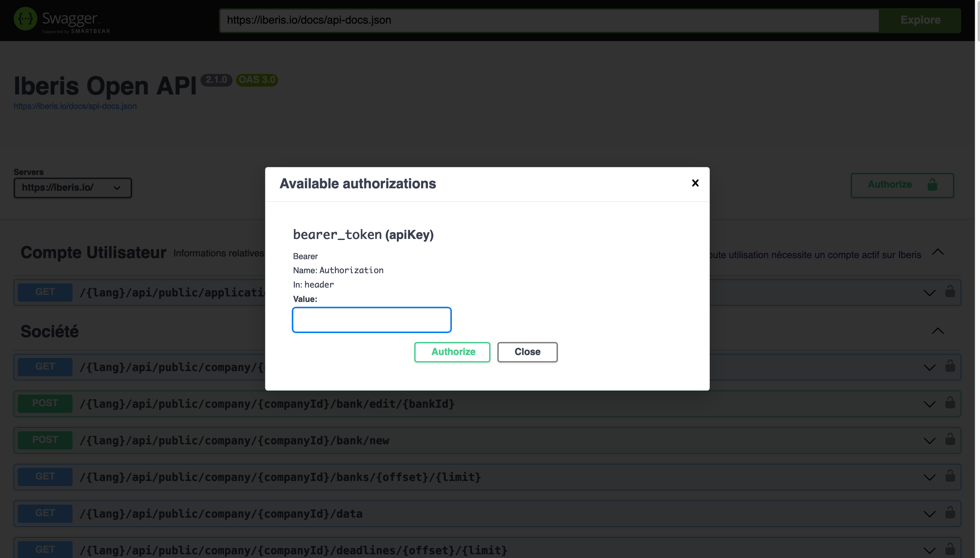Expand the POST bank/edit/{bankId} endpoint chevron
This screenshot has height=558, width=980.
point(929,404)
